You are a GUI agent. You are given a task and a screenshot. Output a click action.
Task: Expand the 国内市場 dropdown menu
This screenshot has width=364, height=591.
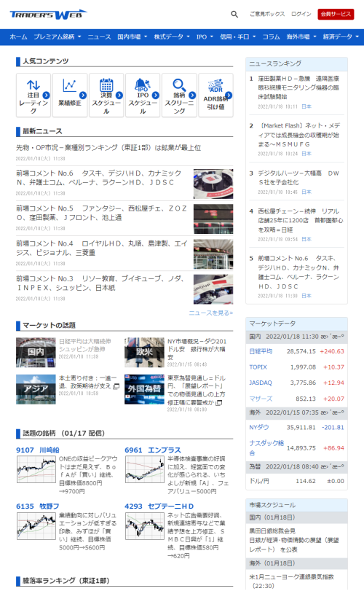click(132, 36)
